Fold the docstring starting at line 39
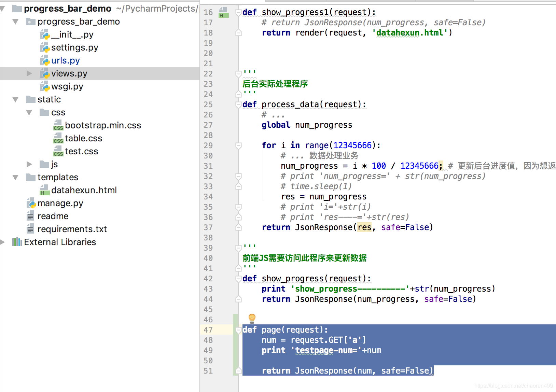 pyautogui.click(x=238, y=248)
